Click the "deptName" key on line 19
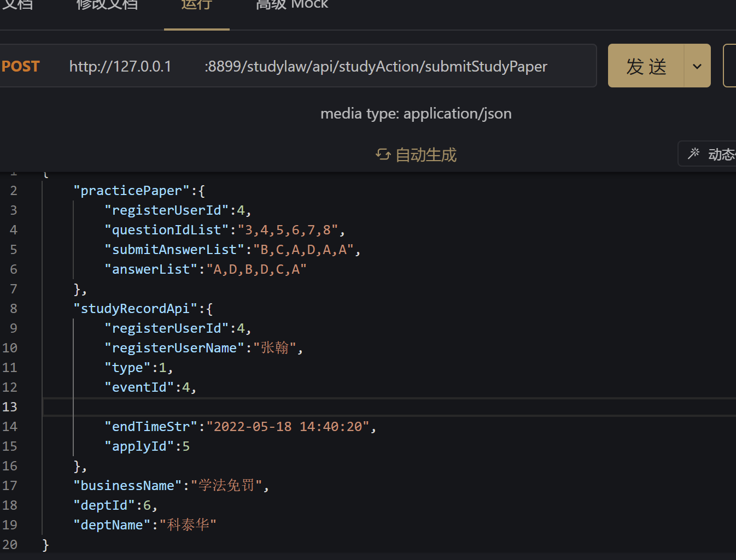This screenshot has width=736, height=560. (x=112, y=525)
